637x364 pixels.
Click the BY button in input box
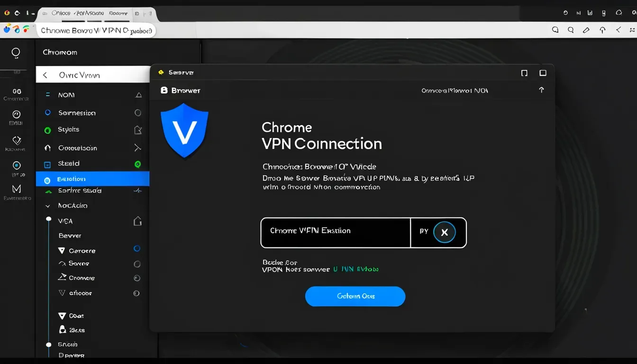[424, 231]
